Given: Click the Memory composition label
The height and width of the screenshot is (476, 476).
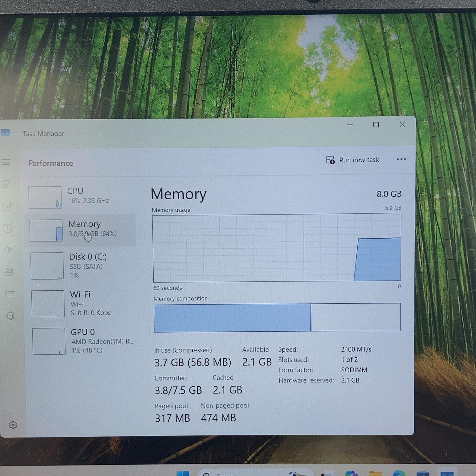Looking at the screenshot, I should [181, 299].
